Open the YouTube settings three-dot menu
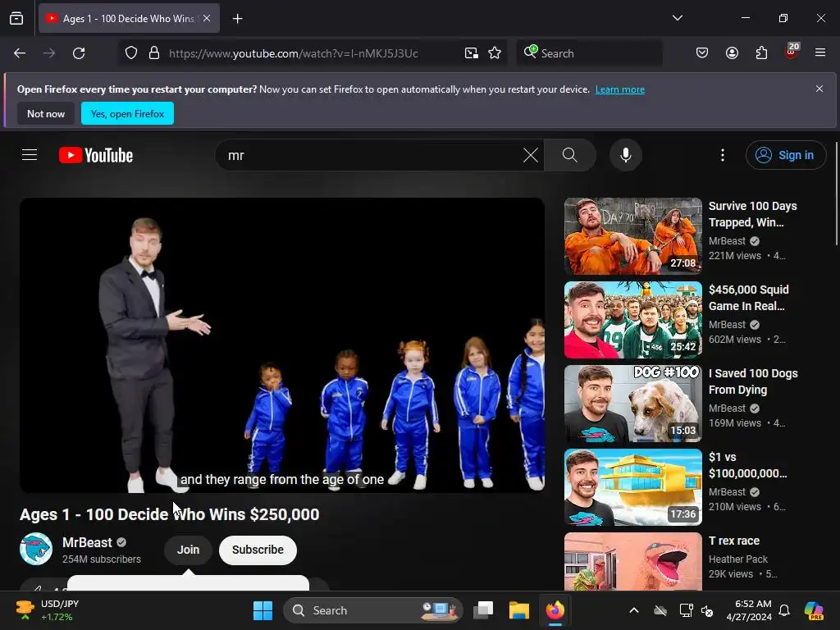The image size is (840, 630). pos(723,155)
